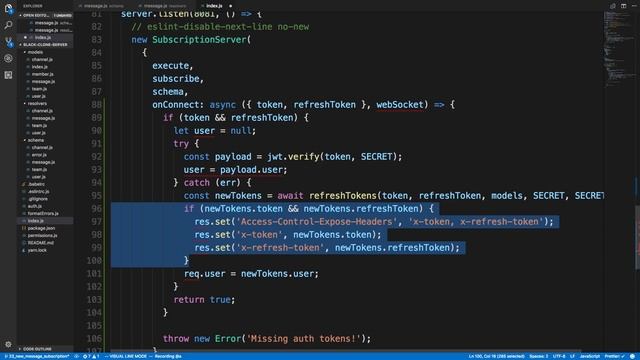Screen dimensions: 640x360
Task: Open team.js in the resolvers folder
Action: point(39,126)
